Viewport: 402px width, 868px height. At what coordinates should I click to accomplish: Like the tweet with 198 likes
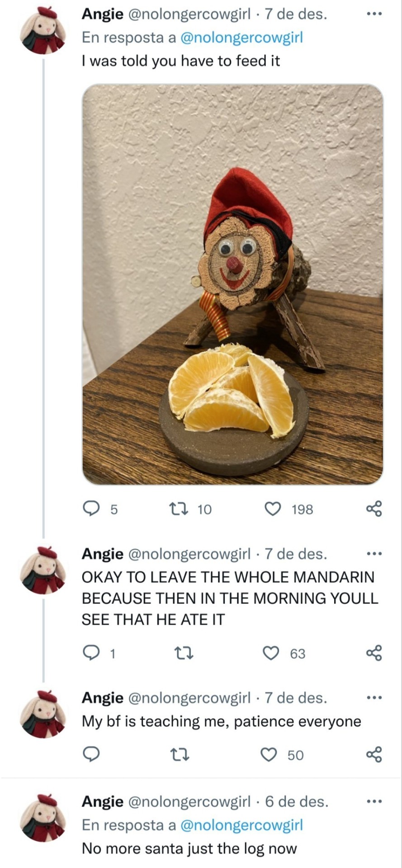(272, 509)
